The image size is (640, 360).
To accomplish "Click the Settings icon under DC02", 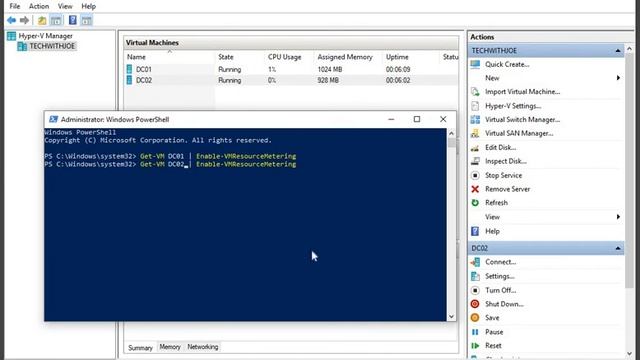I will click(x=475, y=276).
